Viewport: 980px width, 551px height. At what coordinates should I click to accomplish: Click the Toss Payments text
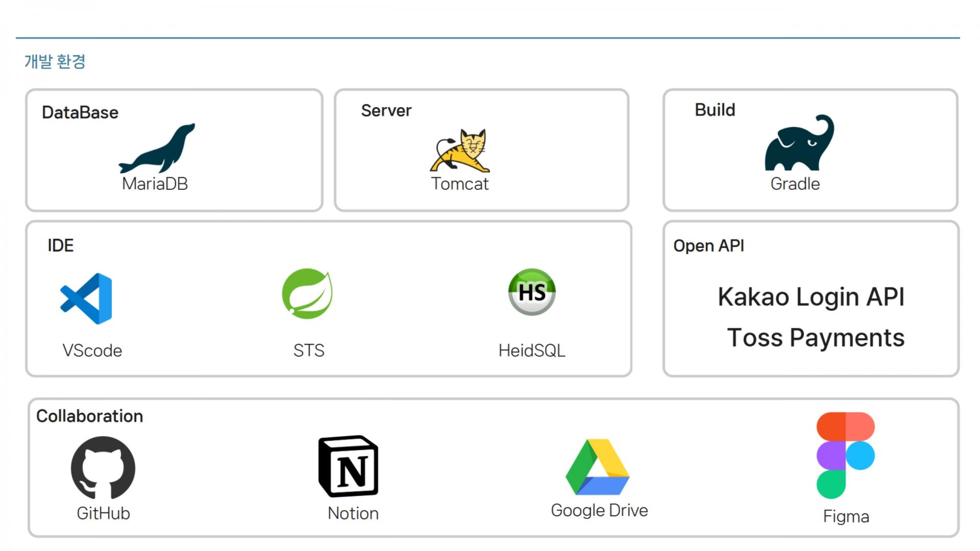pyautogui.click(x=816, y=338)
